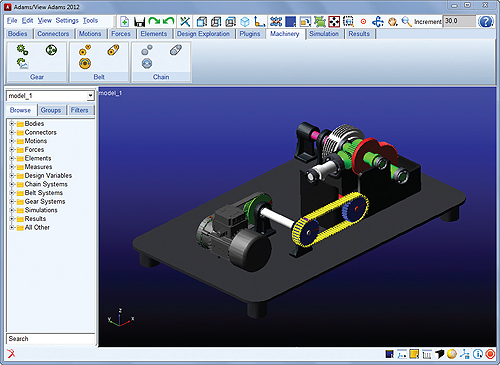Click the red command icon at bottom-left
Image resolution: width=500 pixels, height=365 pixels.
tap(11, 354)
